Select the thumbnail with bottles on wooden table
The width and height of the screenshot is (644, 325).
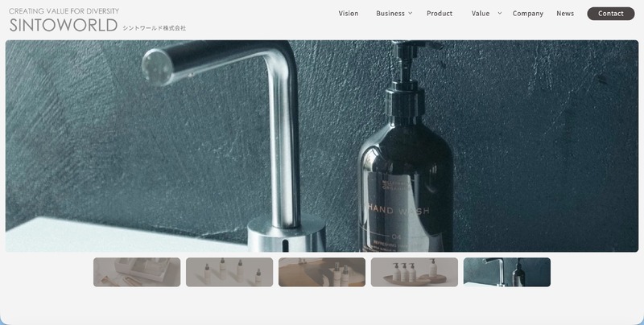click(x=322, y=272)
